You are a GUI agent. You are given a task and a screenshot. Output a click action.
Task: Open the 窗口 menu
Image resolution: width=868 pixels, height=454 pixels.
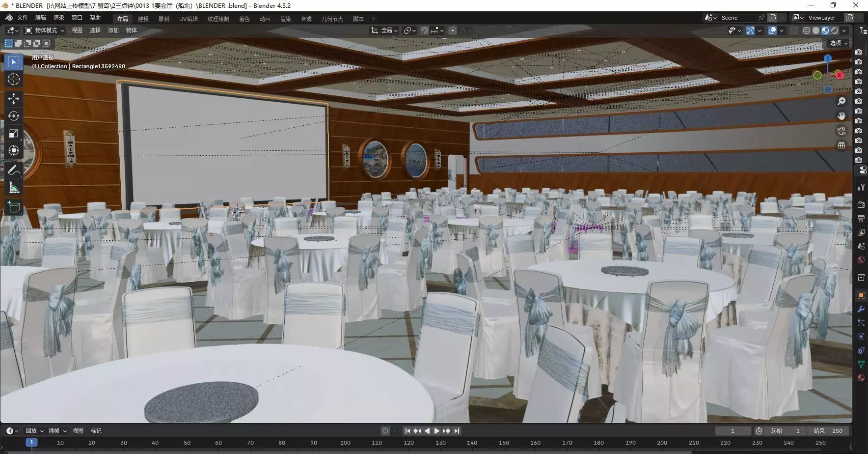click(x=77, y=18)
